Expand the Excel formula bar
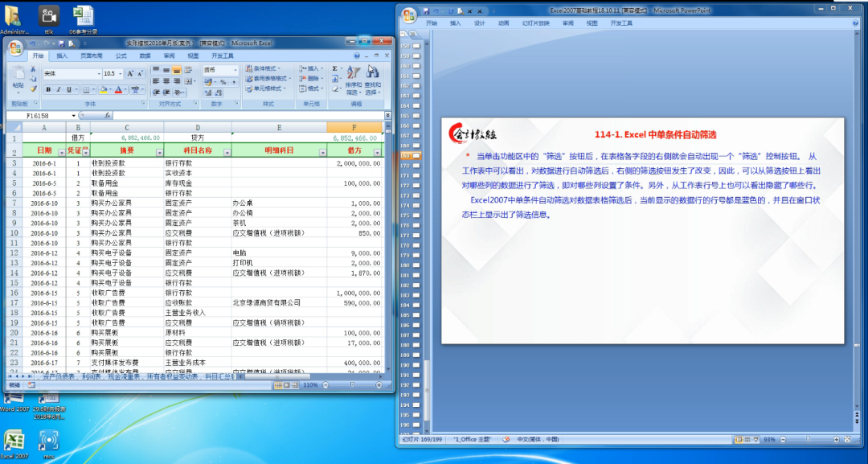The height and width of the screenshot is (464, 868). pos(387,115)
